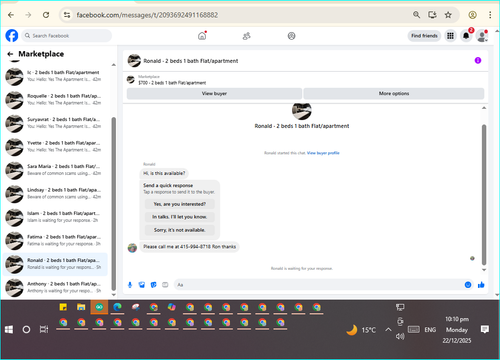The width and height of the screenshot is (500, 360).
Task: Open the Windows action center notification icon
Action: tap(485, 330)
